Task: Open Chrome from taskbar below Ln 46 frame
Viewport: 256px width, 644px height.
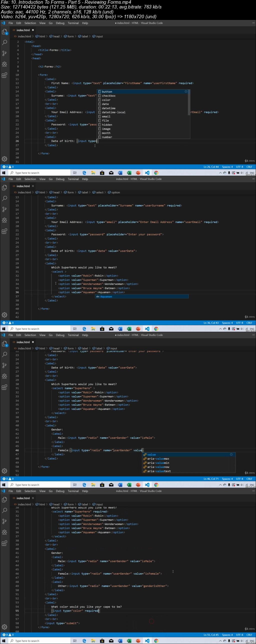Action: [x=156, y=485]
